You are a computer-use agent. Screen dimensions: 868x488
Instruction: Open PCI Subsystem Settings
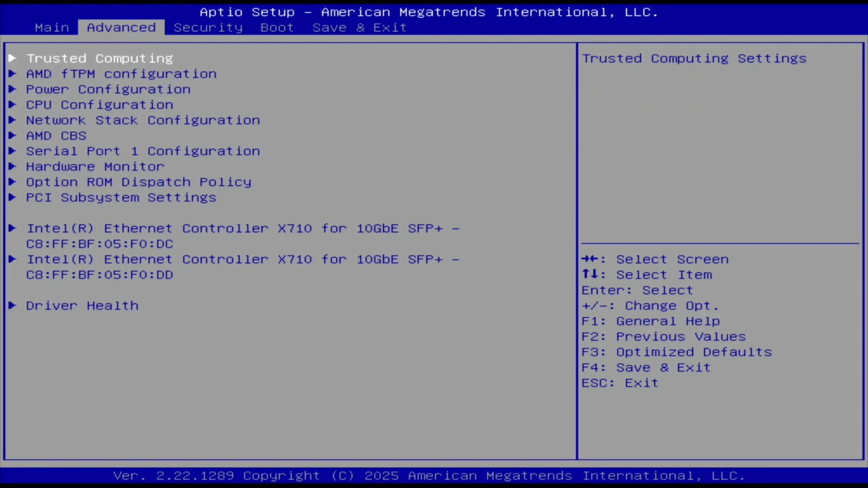pos(121,198)
